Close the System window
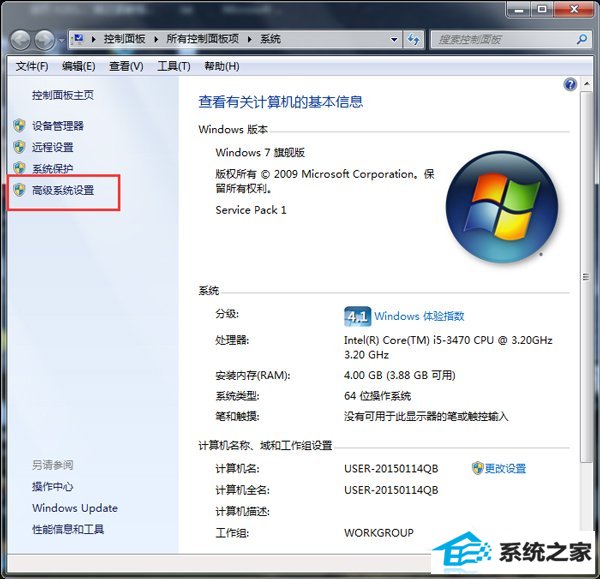Screen dimensions: 600x579 click(x=574, y=9)
